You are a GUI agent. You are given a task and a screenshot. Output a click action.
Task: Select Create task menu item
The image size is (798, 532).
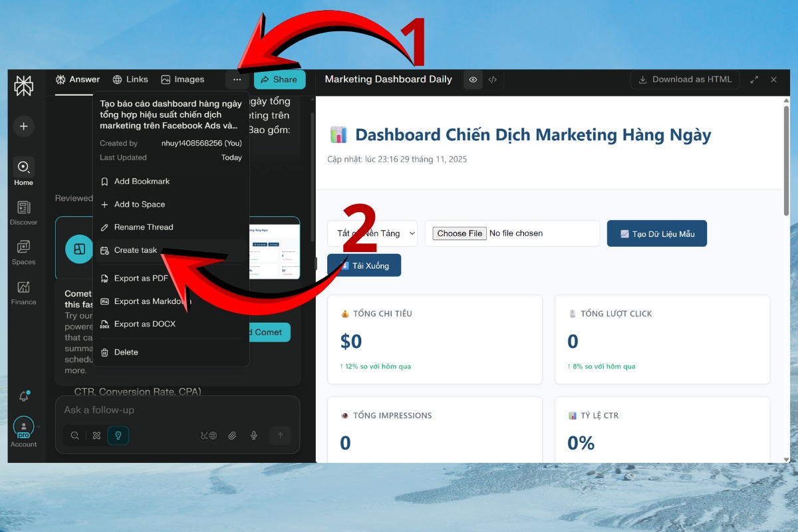(171, 250)
